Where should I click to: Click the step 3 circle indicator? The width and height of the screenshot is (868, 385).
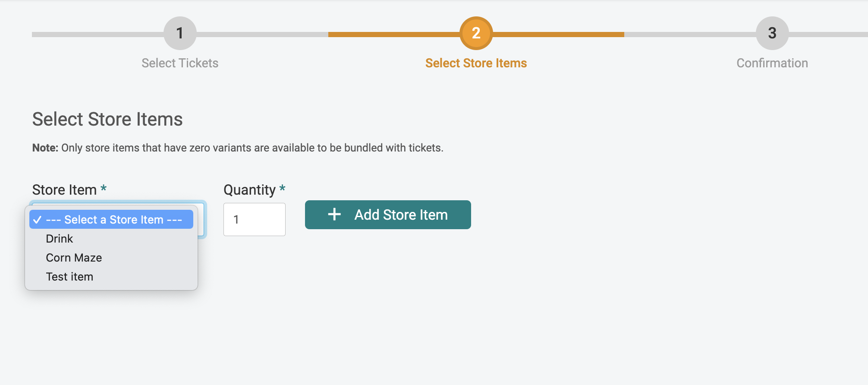click(x=773, y=33)
